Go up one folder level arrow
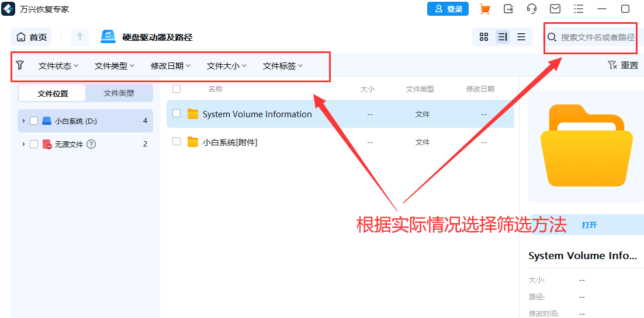The height and width of the screenshot is (318, 644). (x=80, y=37)
